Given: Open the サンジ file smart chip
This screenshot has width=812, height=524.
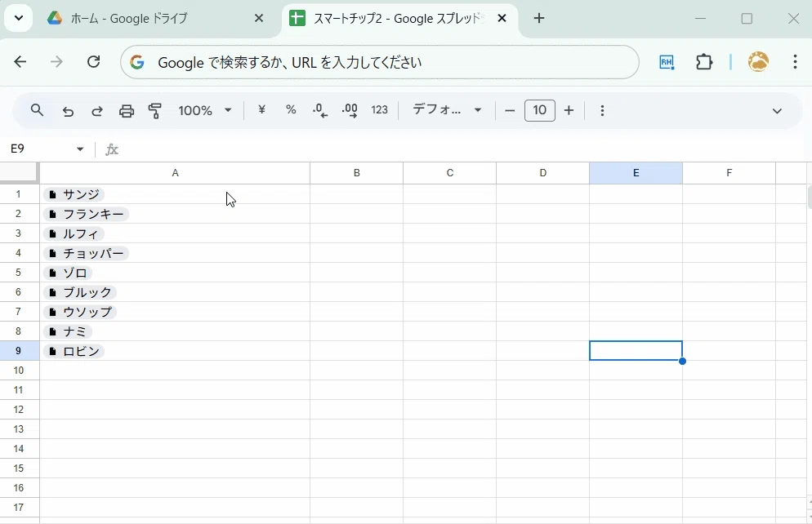Looking at the screenshot, I should pyautogui.click(x=74, y=194).
